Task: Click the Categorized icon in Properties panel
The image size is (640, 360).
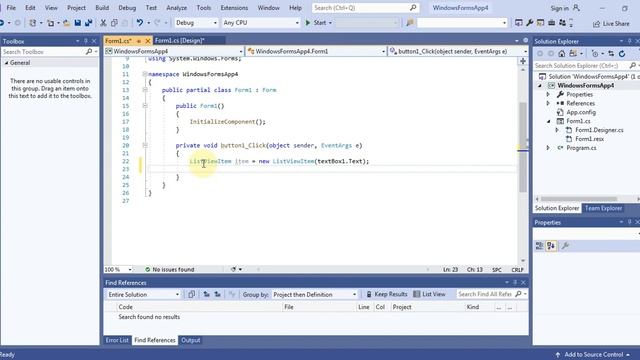Action: click(539, 246)
